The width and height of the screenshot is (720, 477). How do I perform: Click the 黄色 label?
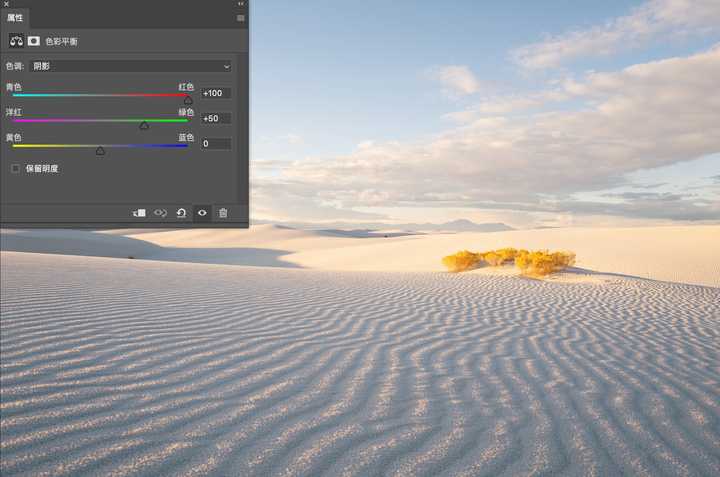(14, 137)
